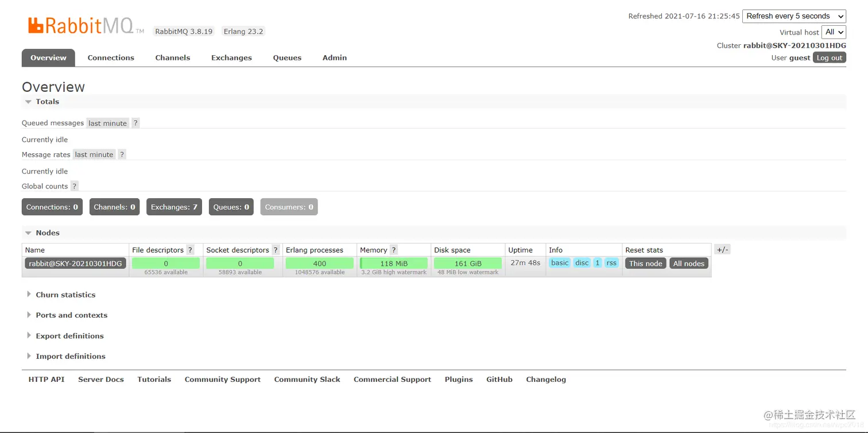Open the Changelog footer link
Viewport: 868px width, 433px height.
click(x=546, y=380)
